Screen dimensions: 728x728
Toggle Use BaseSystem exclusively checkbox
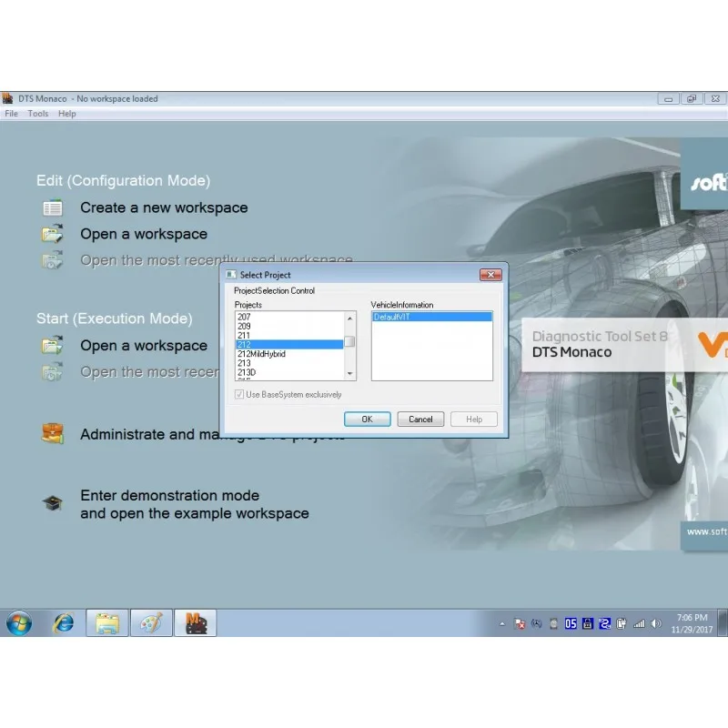[239, 394]
